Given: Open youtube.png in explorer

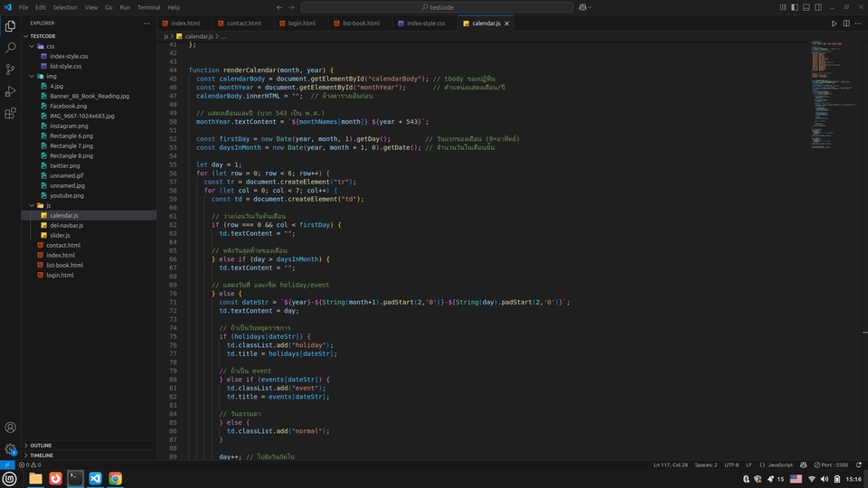Looking at the screenshot, I should pos(67,195).
